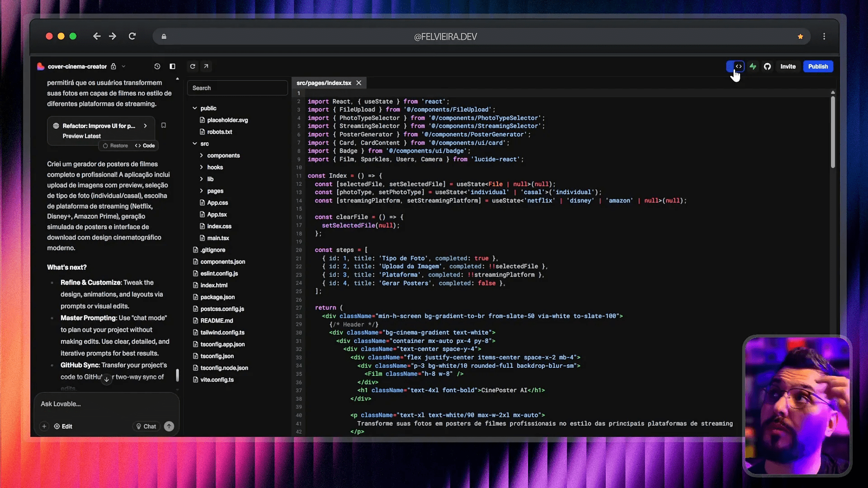
Task: Open the version history clock icon
Action: click(157, 66)
